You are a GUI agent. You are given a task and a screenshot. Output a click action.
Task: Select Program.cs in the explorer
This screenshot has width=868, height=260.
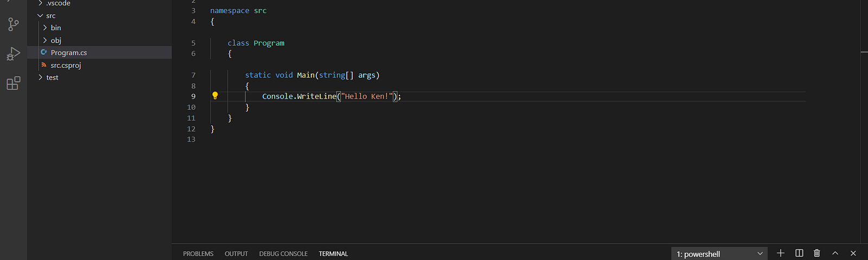[x=99, y=53]
